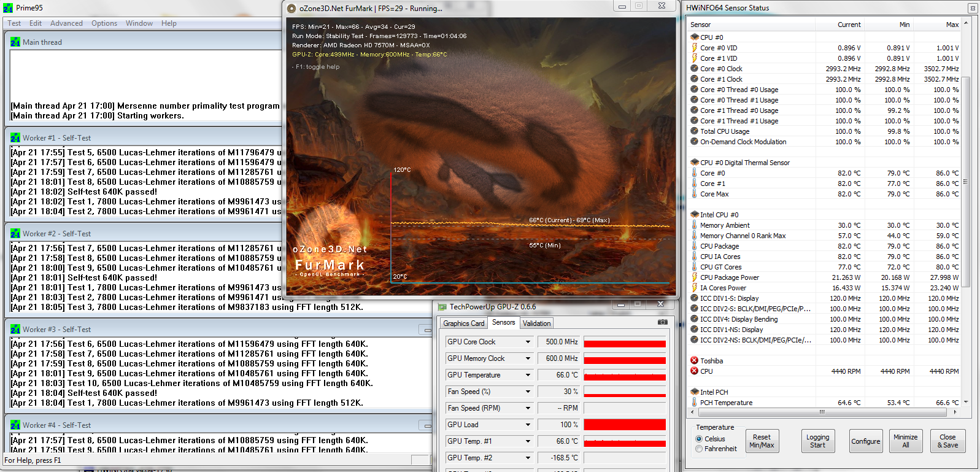Open the GPU Temperature dropdown
Viewport: 980px width, 472px height.
[528, 375]
